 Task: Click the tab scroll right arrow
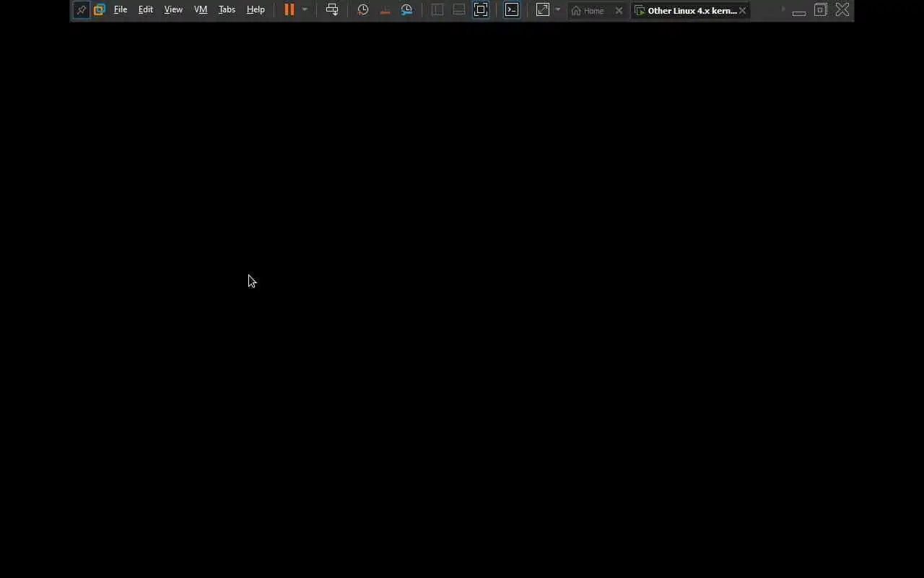pos(783,10)
